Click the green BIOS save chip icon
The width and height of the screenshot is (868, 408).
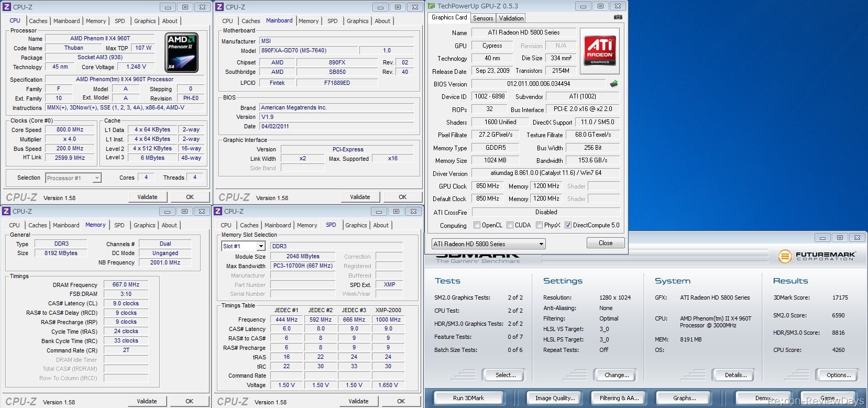point(613,84)
